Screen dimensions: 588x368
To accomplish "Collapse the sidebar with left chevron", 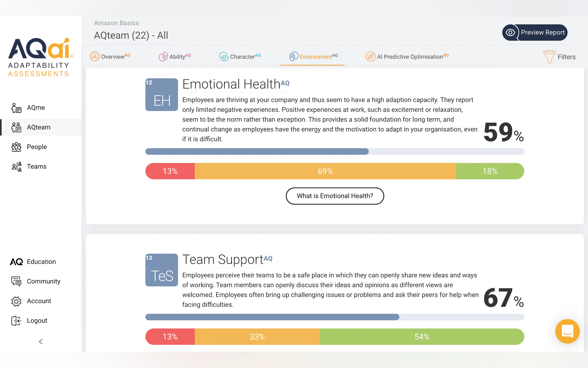I will point(41,342).
